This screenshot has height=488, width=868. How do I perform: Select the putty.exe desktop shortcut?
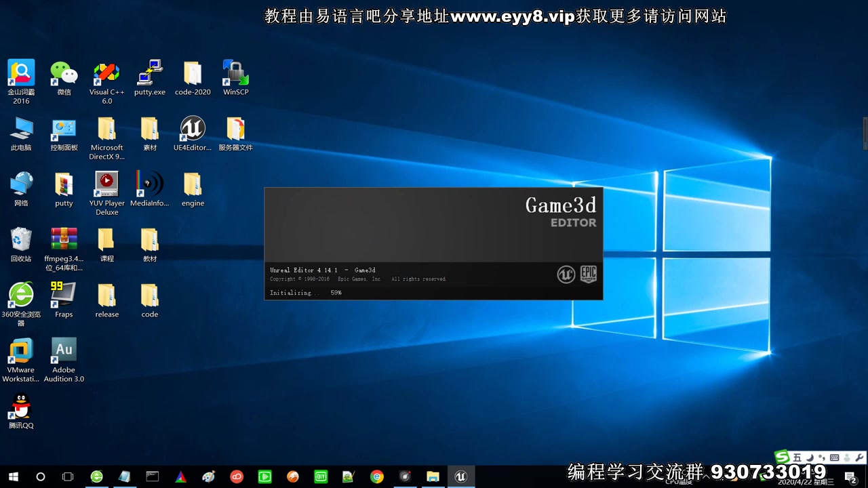[150, 78]
